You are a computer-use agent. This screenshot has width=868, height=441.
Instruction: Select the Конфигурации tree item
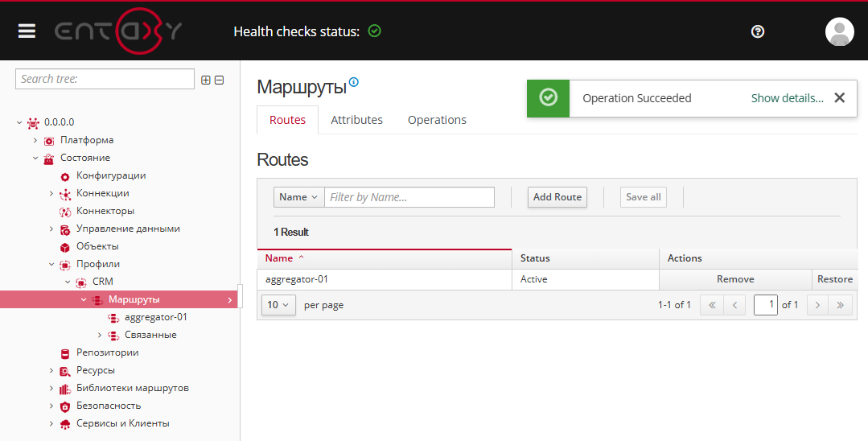111,175
